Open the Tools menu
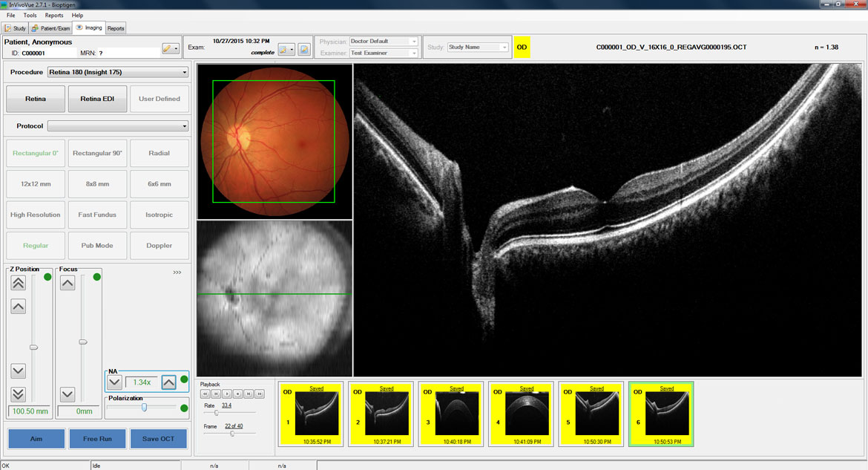 [30, 15]
